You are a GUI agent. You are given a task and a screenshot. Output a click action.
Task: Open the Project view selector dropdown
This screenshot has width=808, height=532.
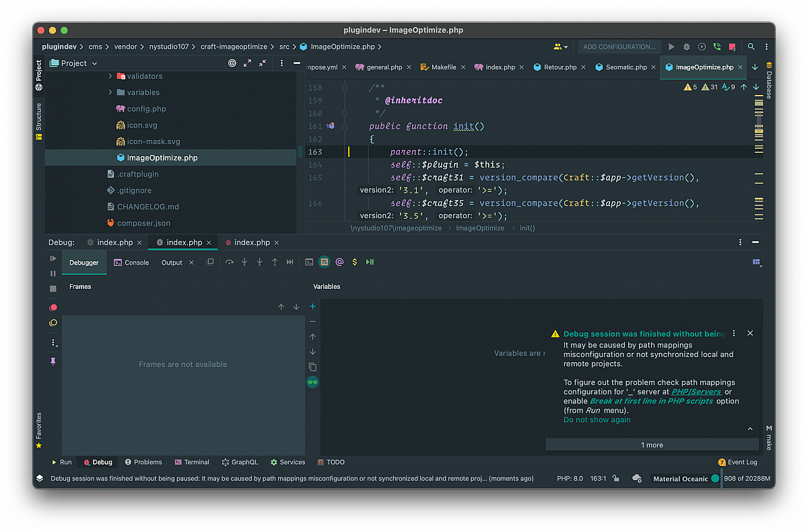tap(74, 63)
